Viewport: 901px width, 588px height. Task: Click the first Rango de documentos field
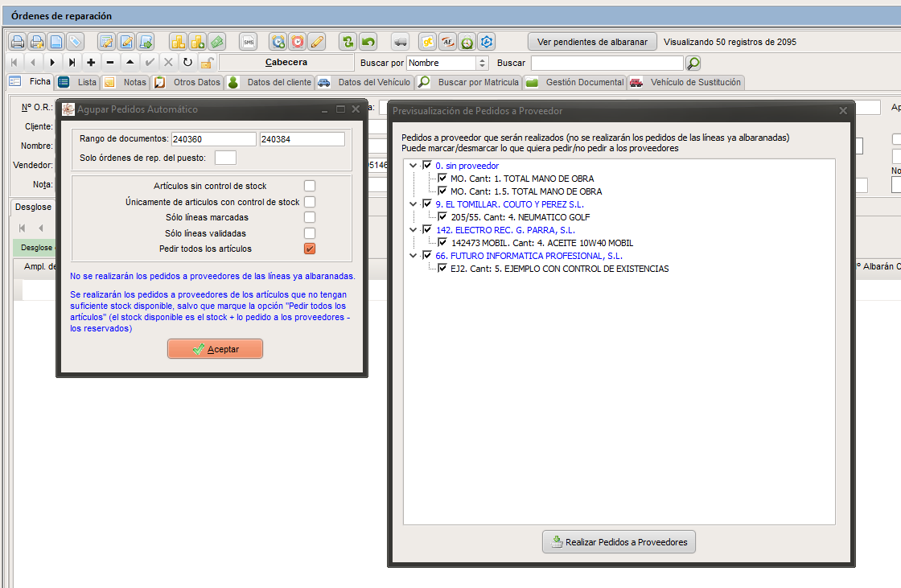point(214,139)
